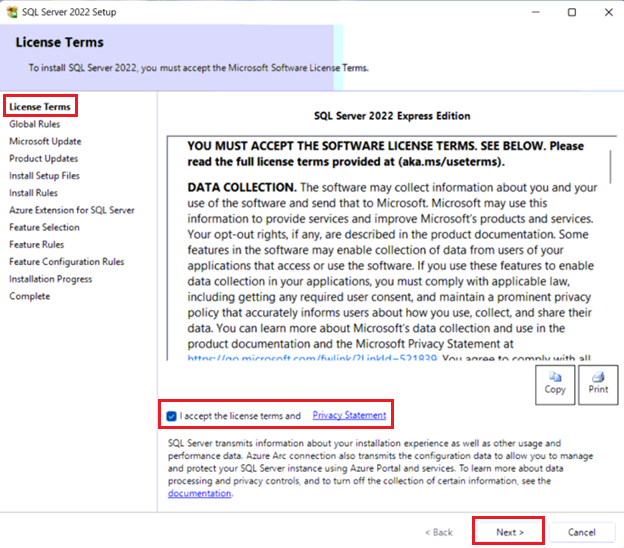
Task: Select Feature Configuration Rules step
Action: 67,261
